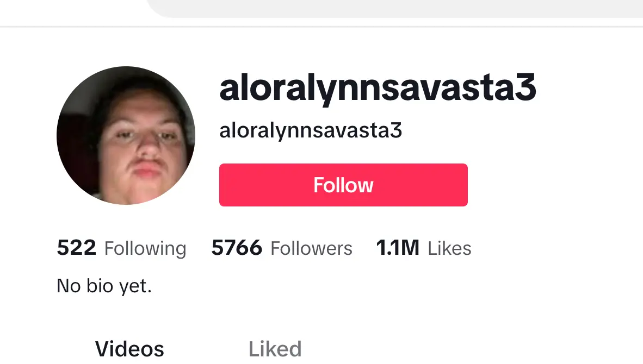Click the word Followers next to 5766
Image resolution: width=643 pixels, height=364 pixels.
coord(311,248)
